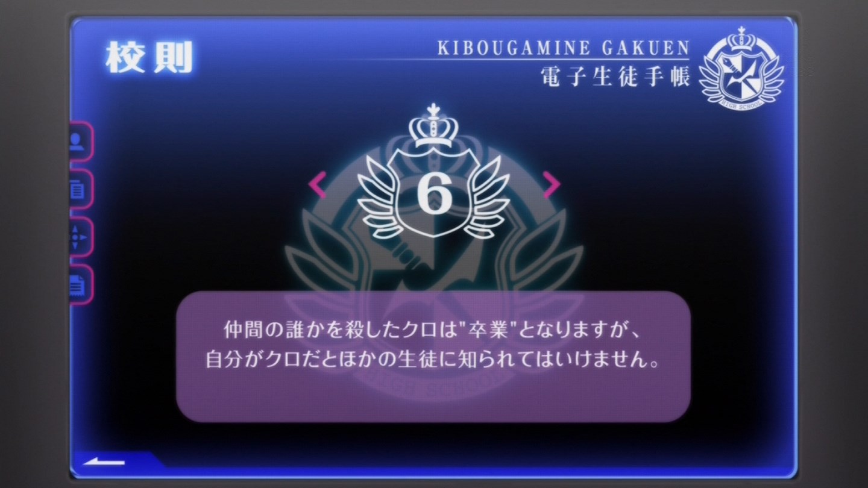Image resolution: width=868 pixels, height=488 pixels.
Task: Click the 校則 section heading
Action: click(148, 58)
